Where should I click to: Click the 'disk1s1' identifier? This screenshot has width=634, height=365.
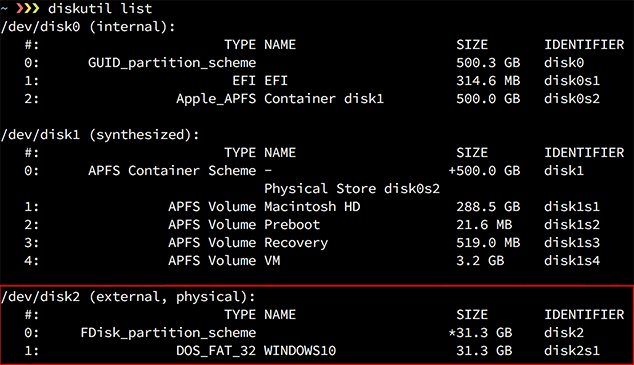click(572, 207)
